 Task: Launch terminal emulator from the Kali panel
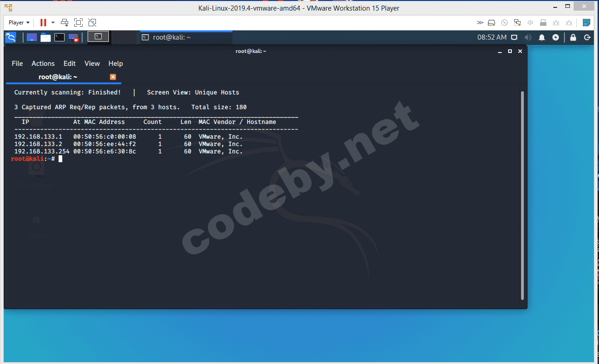59,37
